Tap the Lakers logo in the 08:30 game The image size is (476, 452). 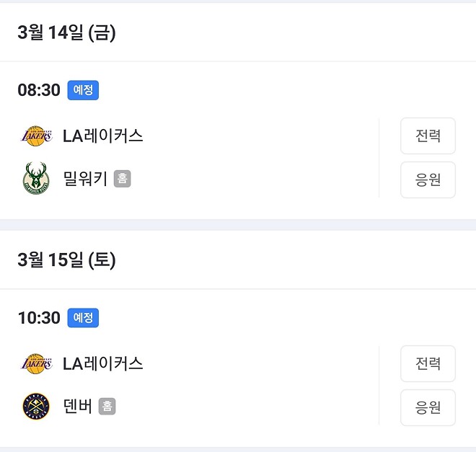pos(36,136)
